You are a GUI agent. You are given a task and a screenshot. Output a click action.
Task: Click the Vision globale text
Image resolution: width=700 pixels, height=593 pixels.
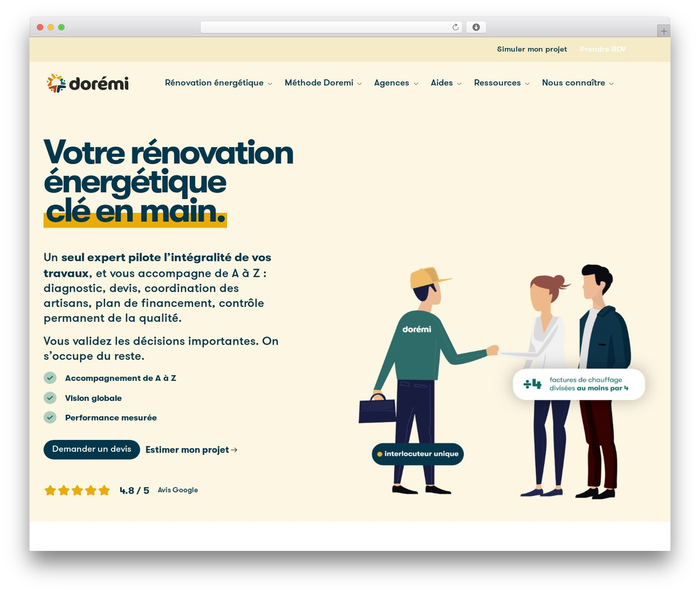(x=94, y=398)
